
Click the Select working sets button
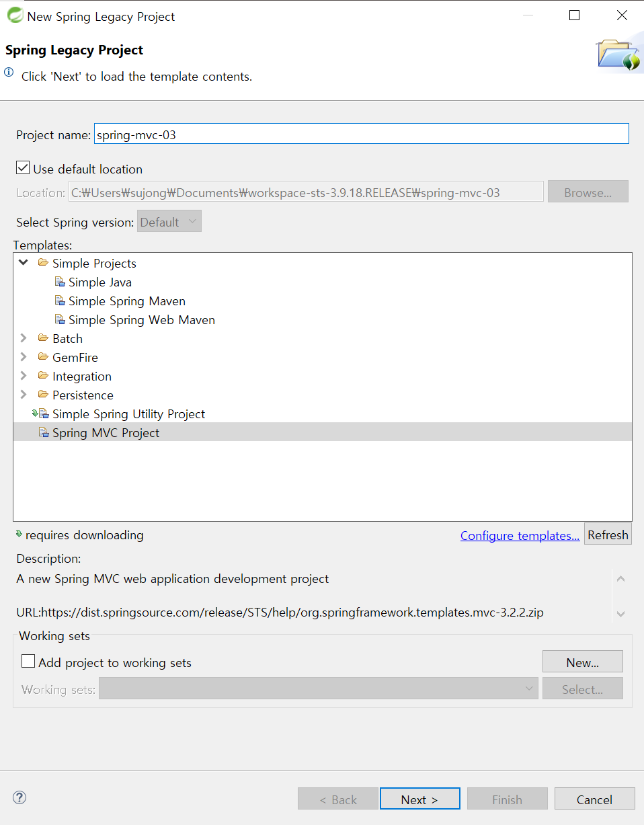pyautogui.click(x=583, y=689)
